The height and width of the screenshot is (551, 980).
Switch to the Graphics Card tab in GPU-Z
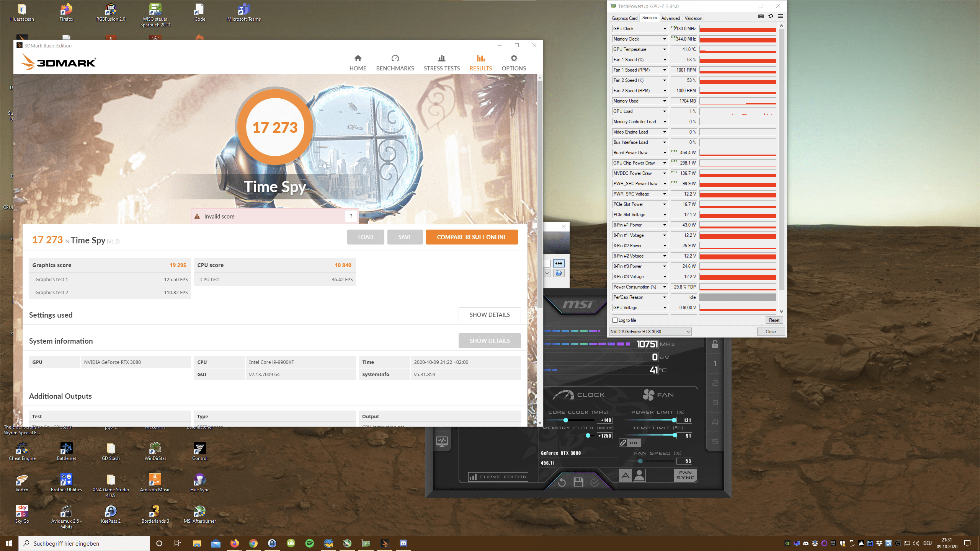[x=624, y=18]
